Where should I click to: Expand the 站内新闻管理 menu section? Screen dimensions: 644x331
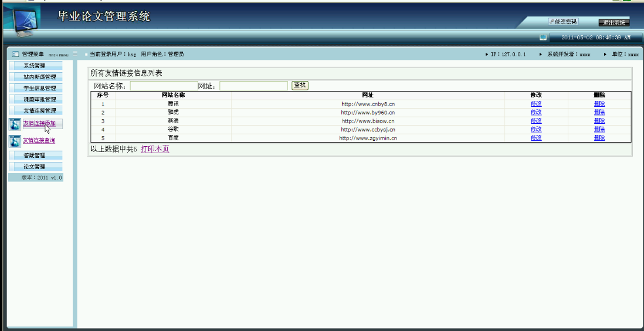click(x=35, y=77)
